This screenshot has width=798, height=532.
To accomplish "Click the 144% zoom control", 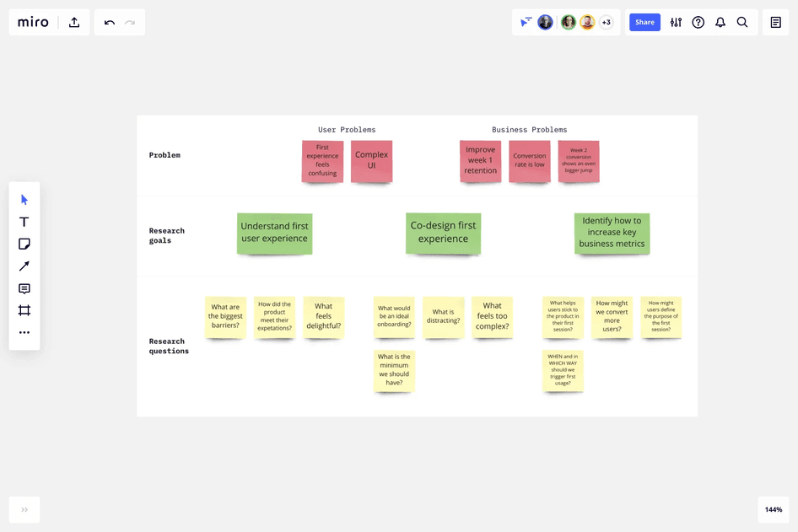I will pyautogui.click(x=773, y=509).
